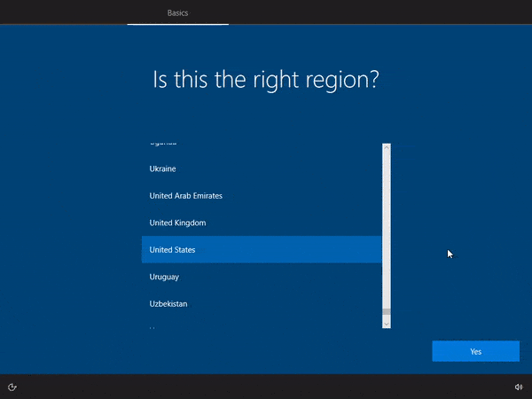Viewport: 532px width, 399px height.
Task: Select United Kingdom in the list
Action: 177,223
